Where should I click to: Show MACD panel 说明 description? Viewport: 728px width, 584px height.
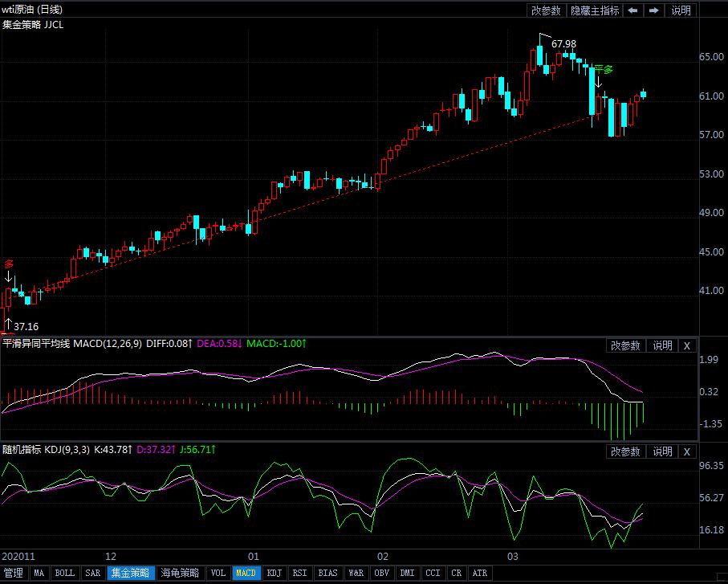click(662, 345)
